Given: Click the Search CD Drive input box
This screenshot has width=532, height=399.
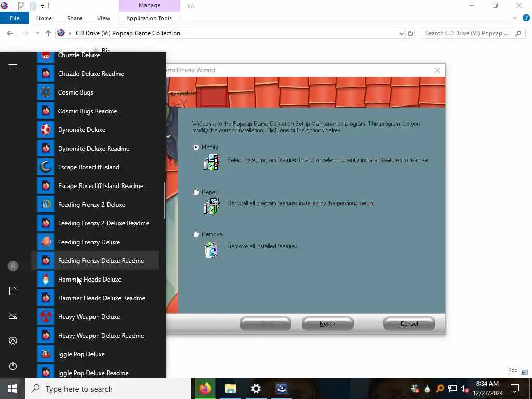Looking at the screenshot, I should [x=473, y=33].
